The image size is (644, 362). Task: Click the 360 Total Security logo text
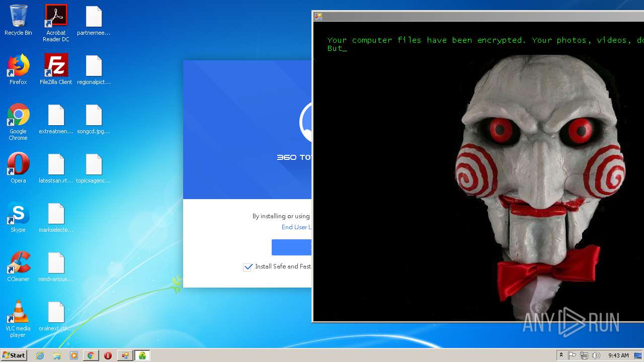coord(294,157)
